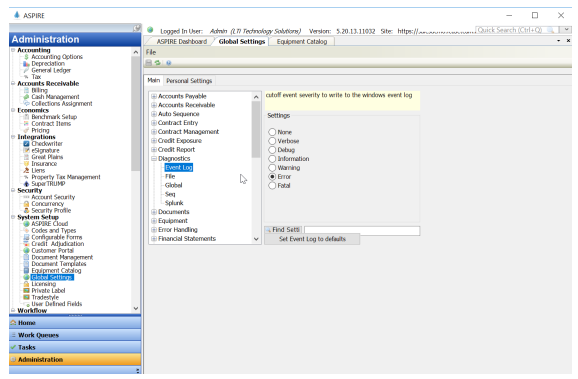Switch to ASPIRE Dashboard tab
578x379 pixels.
(x=182, y=42)
